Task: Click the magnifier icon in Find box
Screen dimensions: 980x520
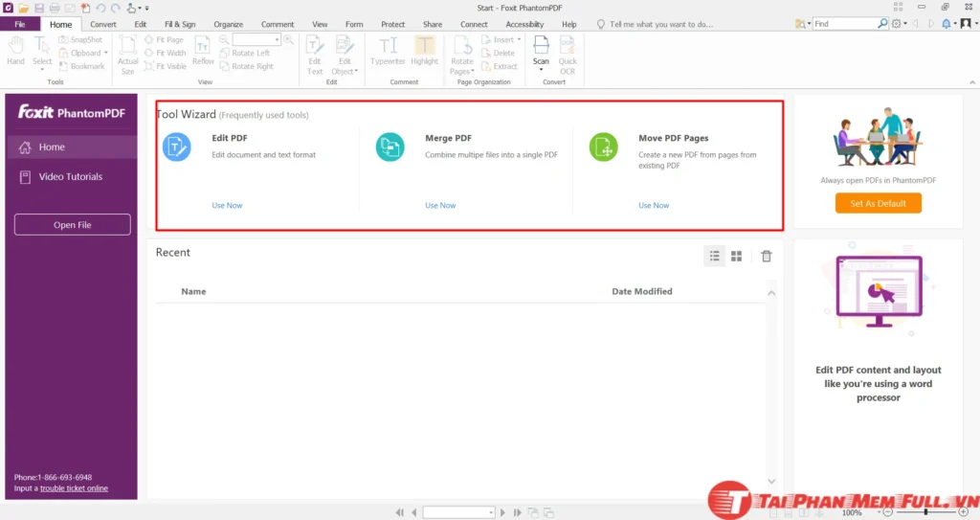Action: (881, 24)
